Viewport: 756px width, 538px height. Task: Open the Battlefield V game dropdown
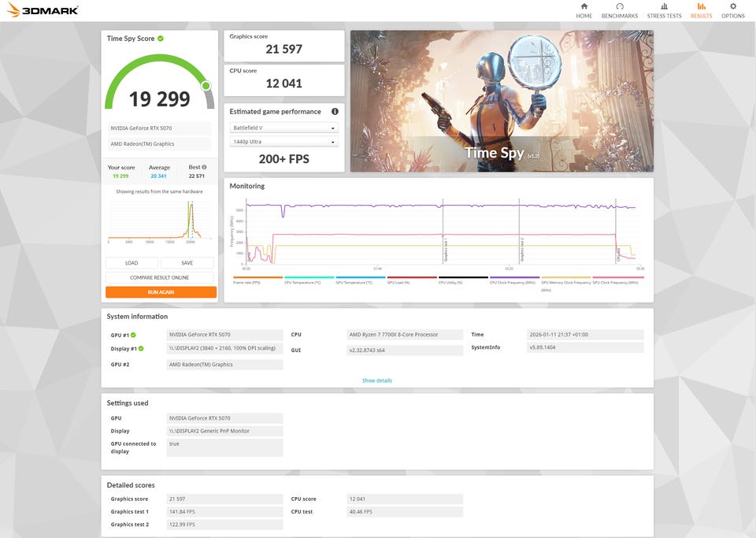(x=284, y=128)
